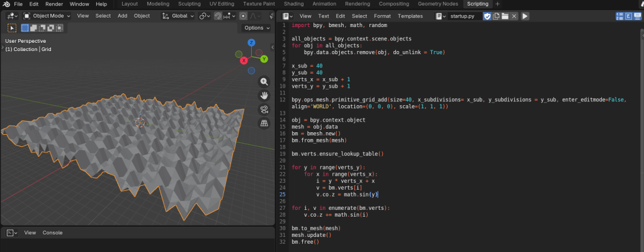Switch to the Geometry Nodes workspace tab
The height and width of the screenshot is (252, 644).
[438, 4]
